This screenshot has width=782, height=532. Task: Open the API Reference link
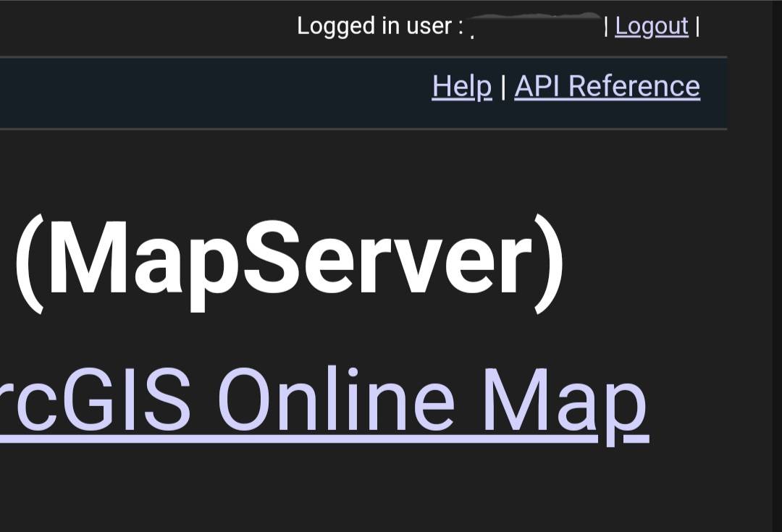[x=607, y=86]
